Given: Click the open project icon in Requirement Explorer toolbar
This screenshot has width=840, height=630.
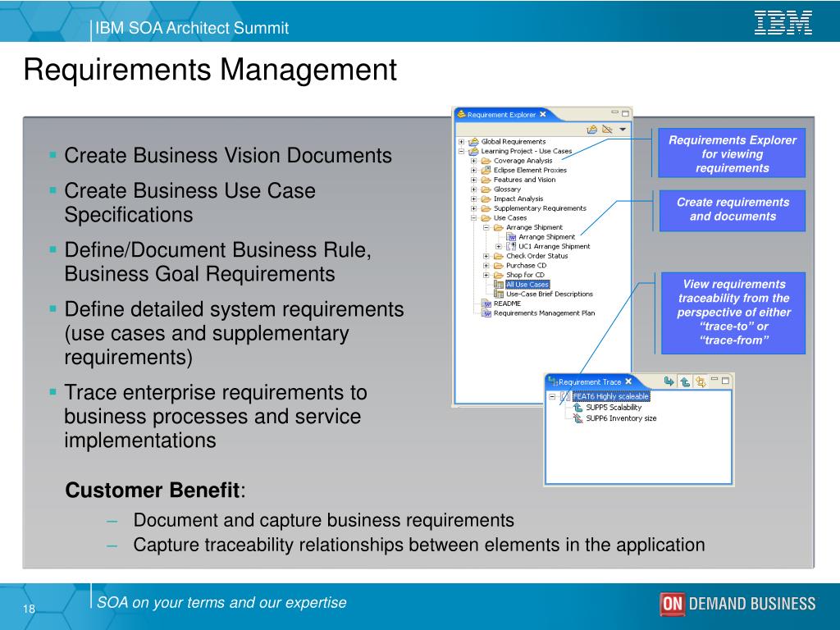Looking at the screenshot, I should [592, 129].
